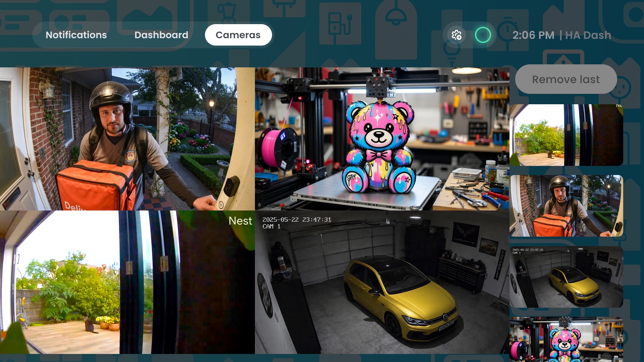Select the garage yellow car thumbnail
The image size is (644, 362).
point(566,277)
